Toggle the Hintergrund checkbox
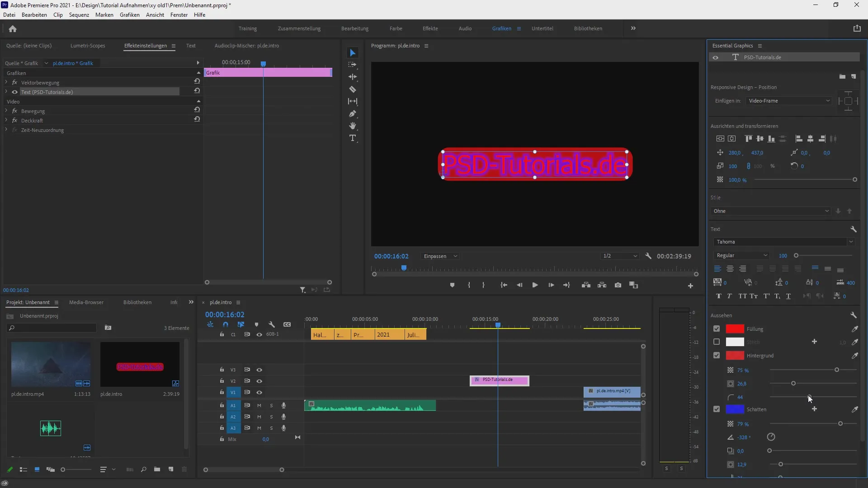The image size is (868, 488). click(717, 356)
